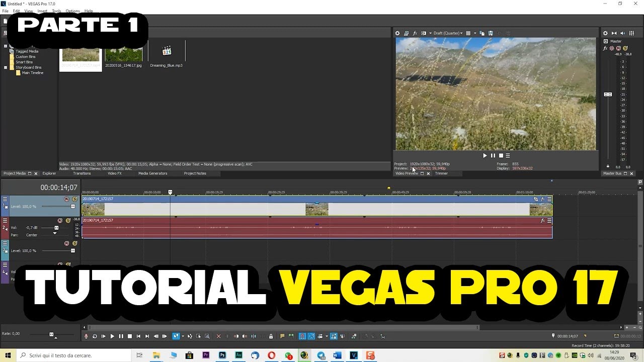Adjust track 1 Level slider

point(73,206)
